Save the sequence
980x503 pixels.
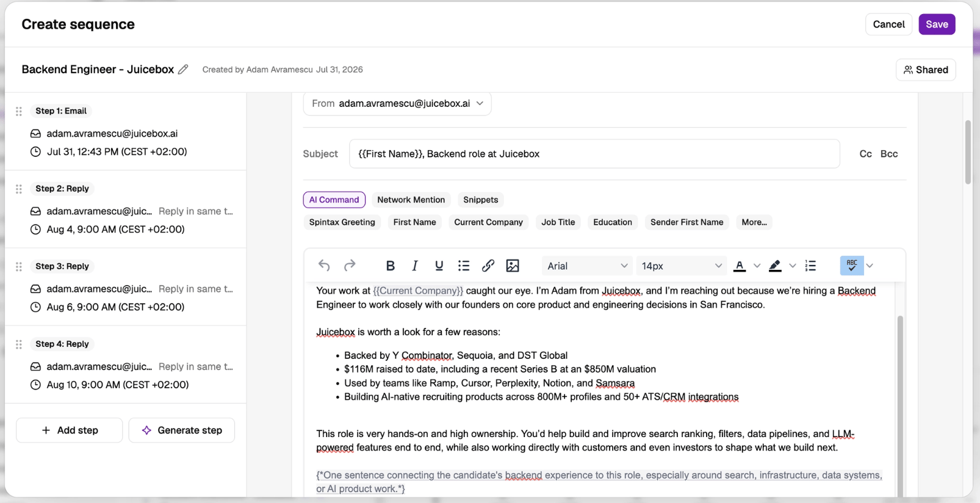[937, 24]
